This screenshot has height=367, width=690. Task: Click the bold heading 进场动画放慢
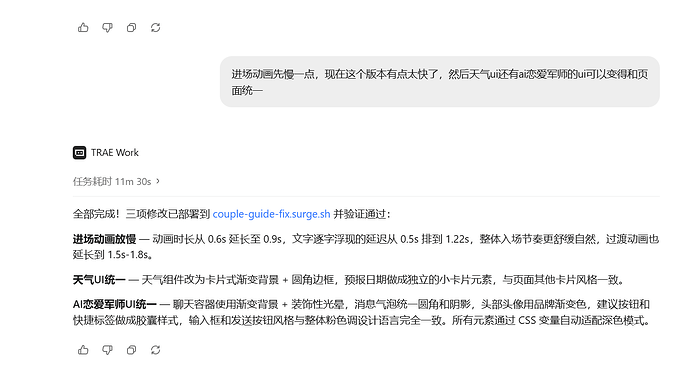point(104,239)
